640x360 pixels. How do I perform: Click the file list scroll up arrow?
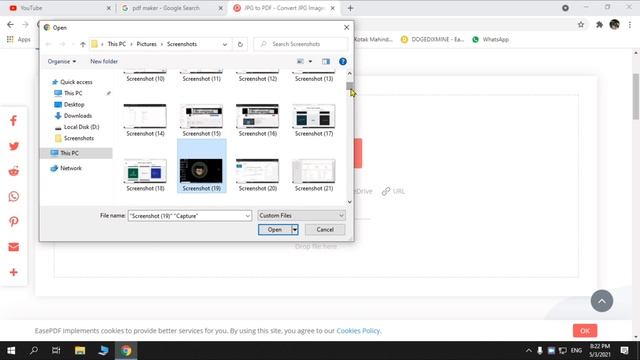[x=349, y=73]
